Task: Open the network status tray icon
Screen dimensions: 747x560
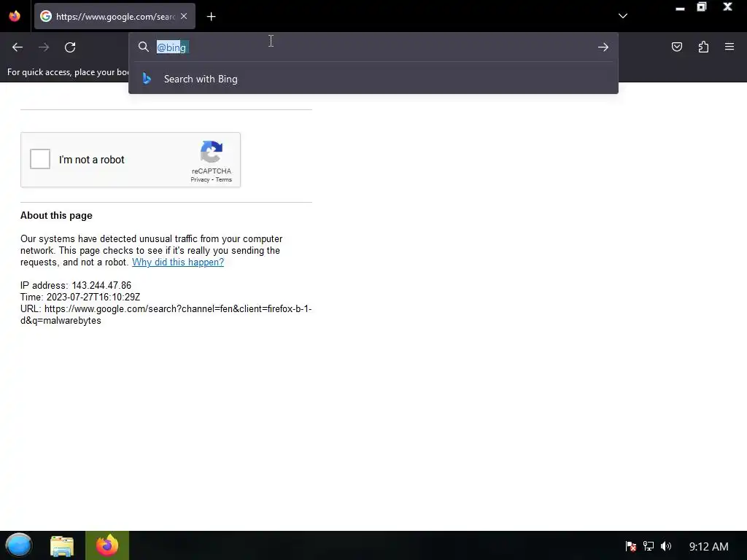Action: [648, 546]
